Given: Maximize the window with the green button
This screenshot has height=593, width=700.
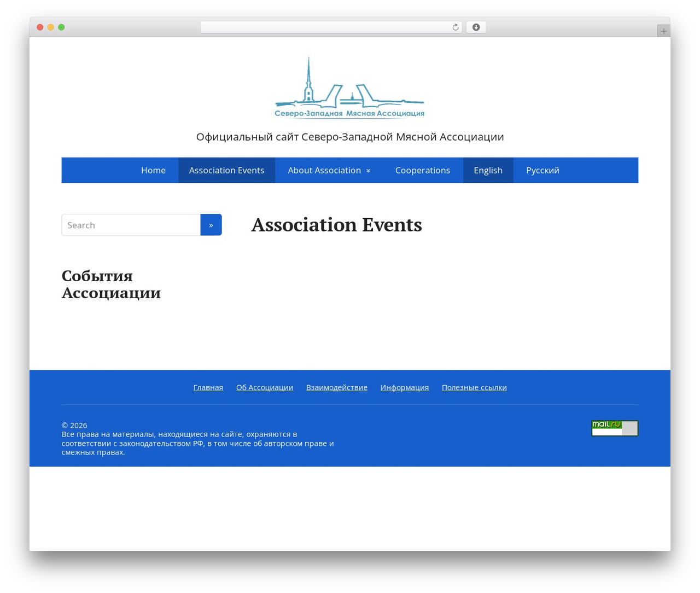Looking at the screenshot, I should (61, 27).
